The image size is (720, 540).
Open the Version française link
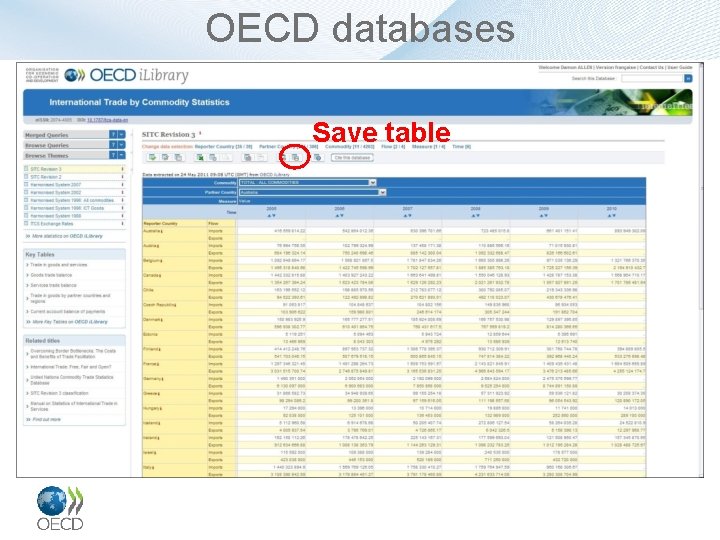click(615, 68)
